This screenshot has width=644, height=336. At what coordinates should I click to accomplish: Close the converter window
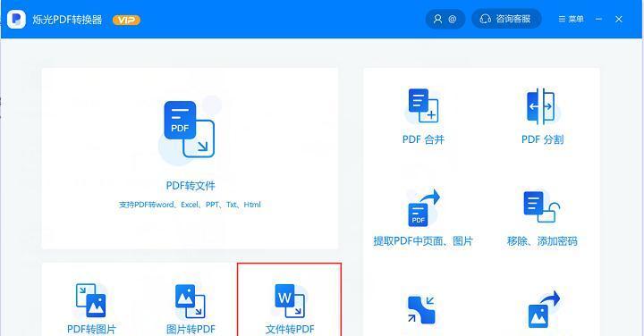tap(619, 19)
